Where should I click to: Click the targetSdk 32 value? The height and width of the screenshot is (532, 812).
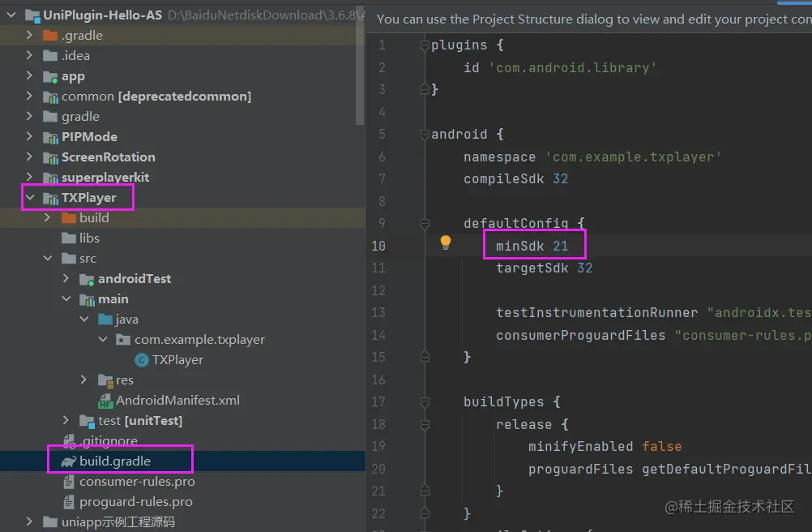point(584,268)
